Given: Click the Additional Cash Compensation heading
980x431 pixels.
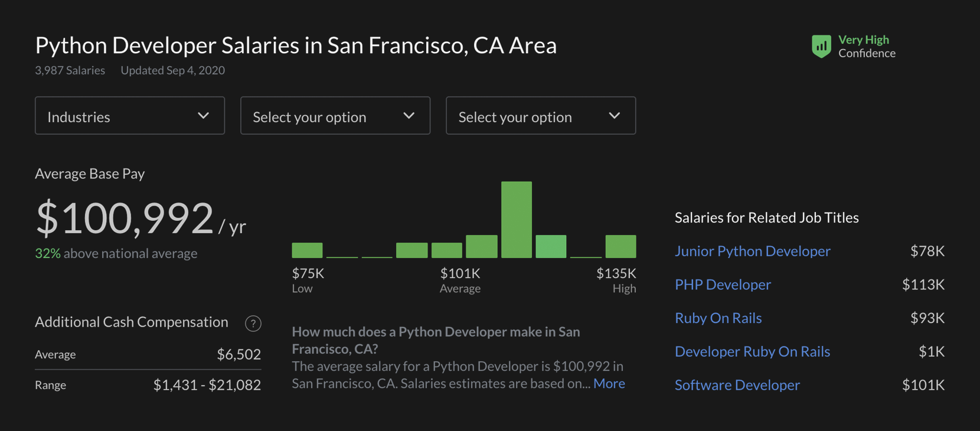Looking at the screenshot, I should pyautogui.click(x=132, y=322).
